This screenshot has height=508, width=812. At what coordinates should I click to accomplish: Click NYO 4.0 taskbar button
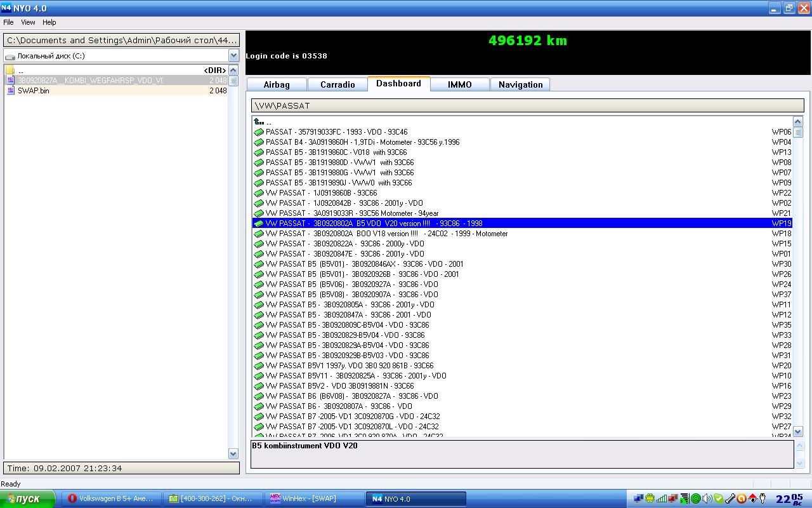click(416, 499)
